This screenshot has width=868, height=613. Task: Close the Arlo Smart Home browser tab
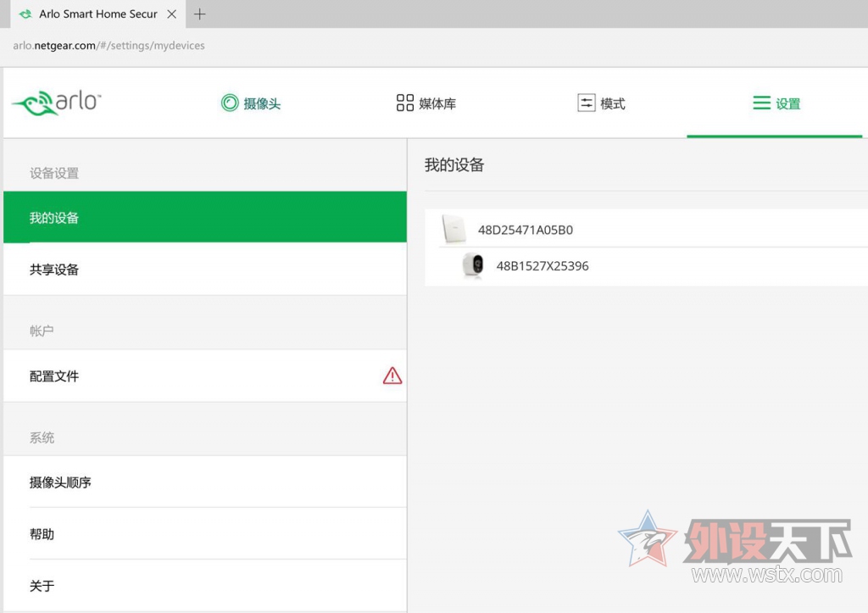[x=171, y=14]
